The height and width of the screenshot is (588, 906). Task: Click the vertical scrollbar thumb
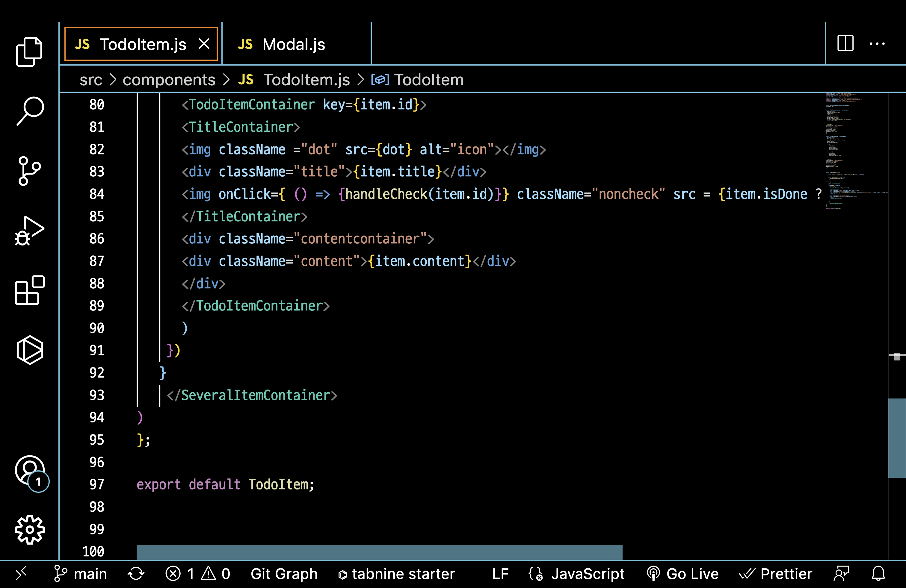[896, 438]
